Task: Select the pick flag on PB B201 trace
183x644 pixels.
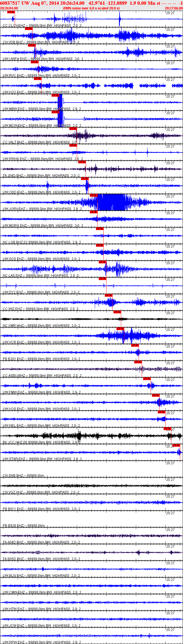Action: (x=135, y=345)
